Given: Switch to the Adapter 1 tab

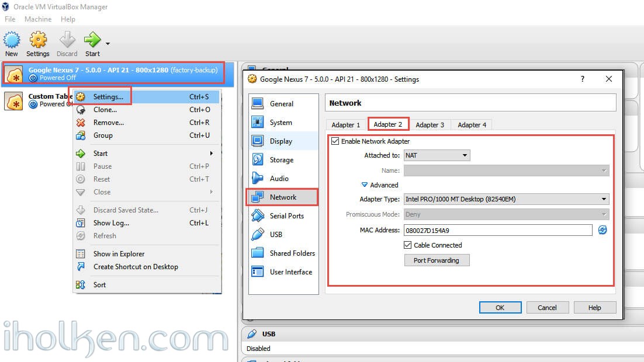Looking at the screenshot, I should (x=346, y=125).
